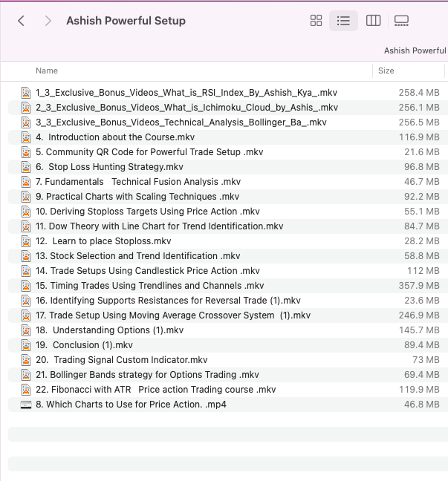448x481 pixels.
Task: Click Ashish Powerful Setup window title
Action: (126, 21)
